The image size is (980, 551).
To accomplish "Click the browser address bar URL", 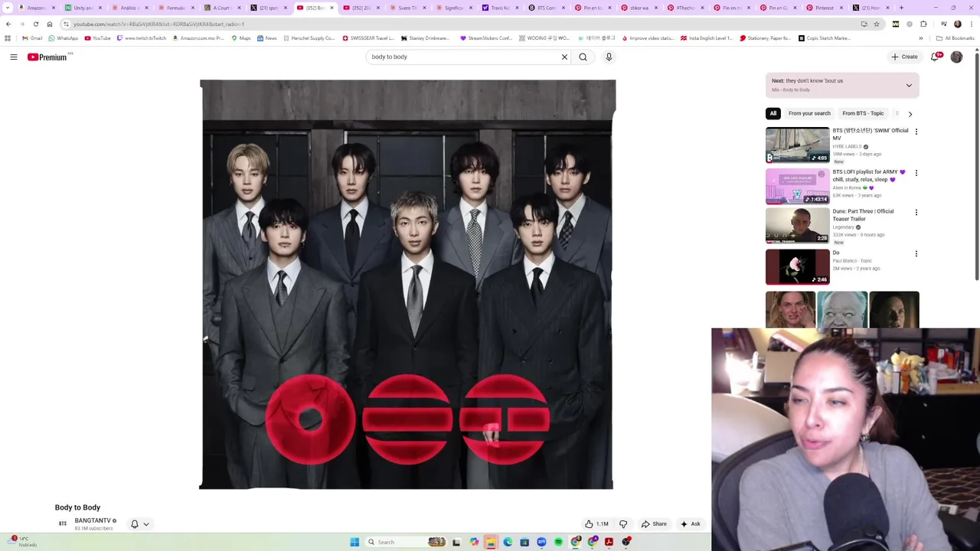I will (x=158, y=24).
